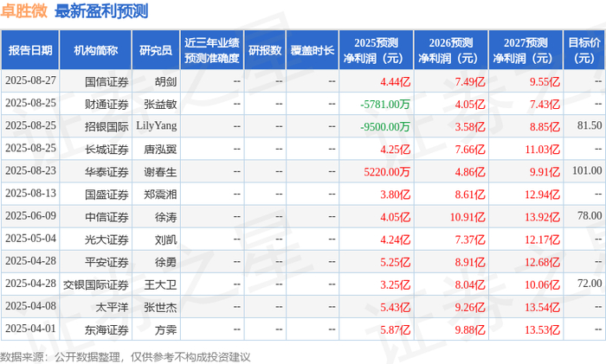Select 5.25亿 2025 forecast
Viewport: 606px width, 364px height.
click(395, 262)
